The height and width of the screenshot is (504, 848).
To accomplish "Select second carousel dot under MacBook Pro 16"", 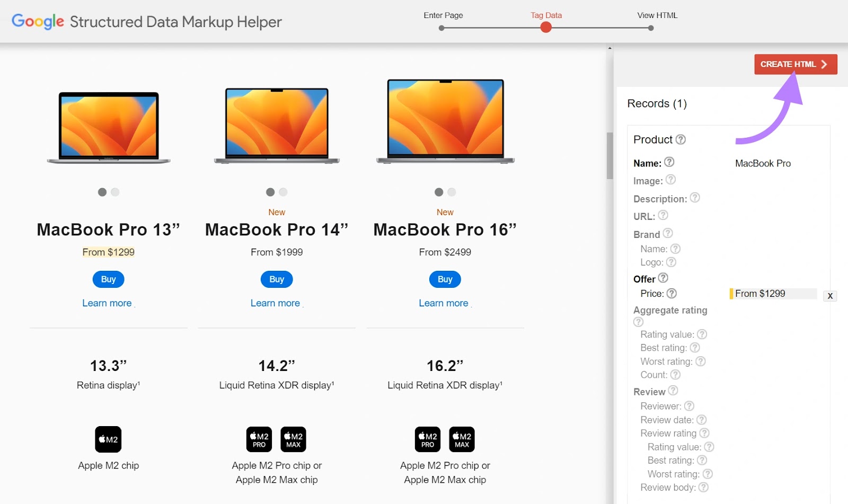I will [452, 192].
